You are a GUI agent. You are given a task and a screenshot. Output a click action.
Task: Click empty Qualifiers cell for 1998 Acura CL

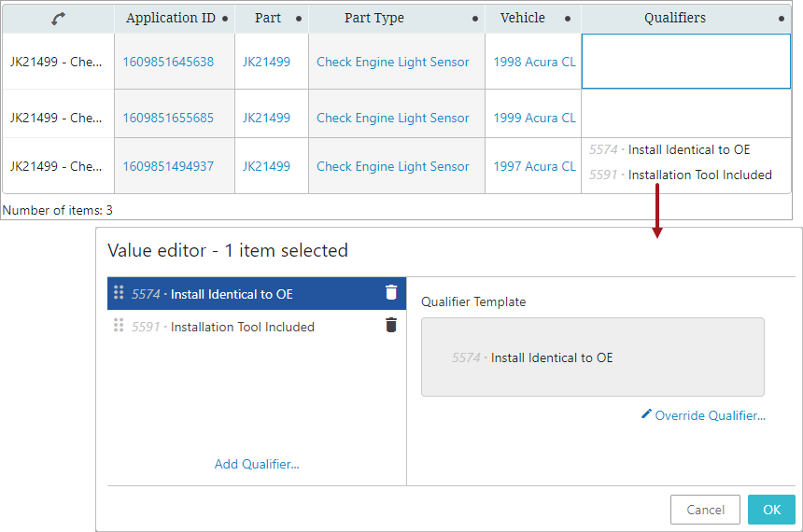point(685,63)
